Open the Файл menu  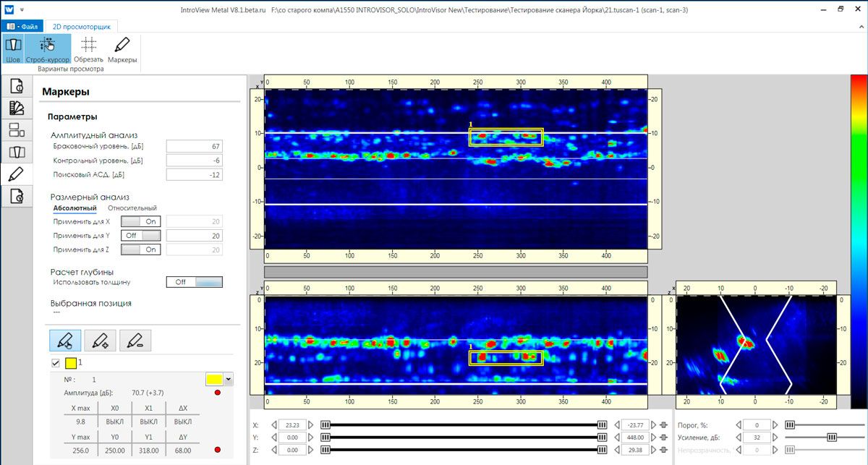click(23, 26)
